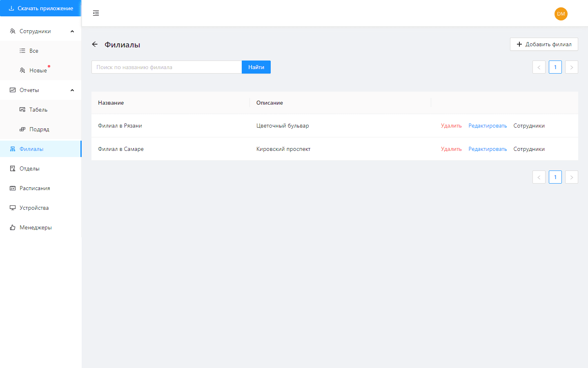The width and height of the screenshot is (588, 368).
Task: Delete Филиал в Самаре
Action: pyautogui.click(x=451, y=149)
